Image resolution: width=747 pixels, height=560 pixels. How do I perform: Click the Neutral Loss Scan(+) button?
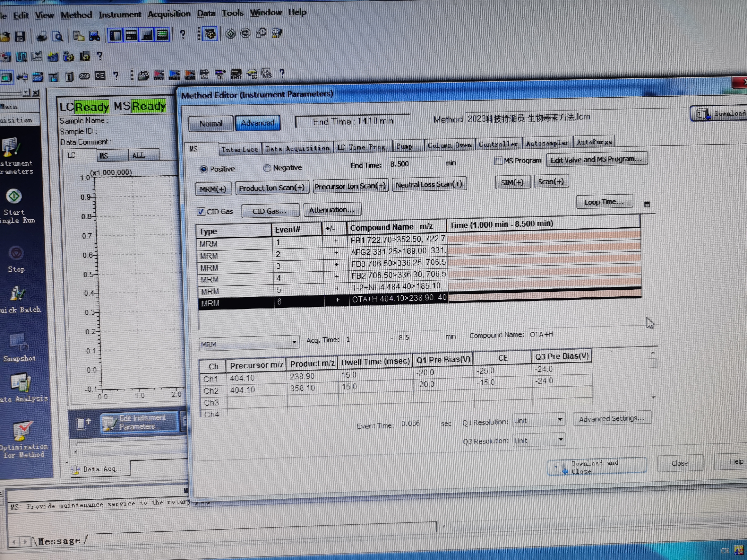[x=429, y=184]
